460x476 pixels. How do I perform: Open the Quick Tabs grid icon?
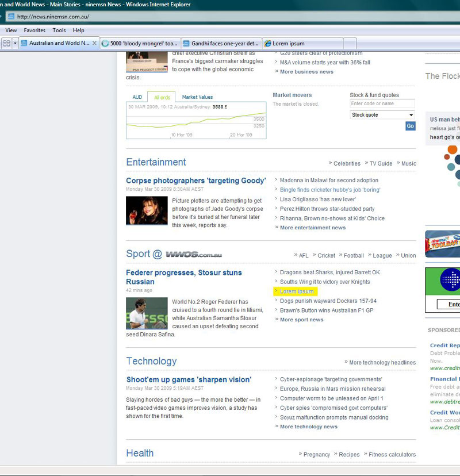pyautogui.click(x=6, y=44)
